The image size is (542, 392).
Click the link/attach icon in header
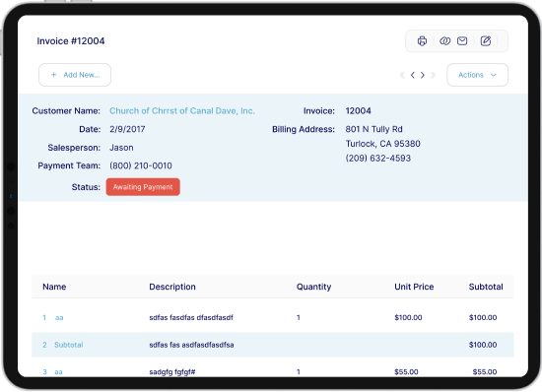444,41
